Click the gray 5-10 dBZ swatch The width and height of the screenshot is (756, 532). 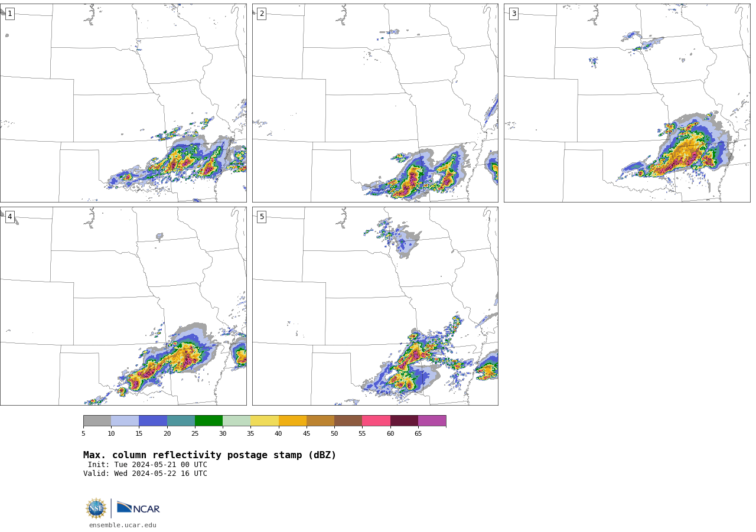click(97, 421)
